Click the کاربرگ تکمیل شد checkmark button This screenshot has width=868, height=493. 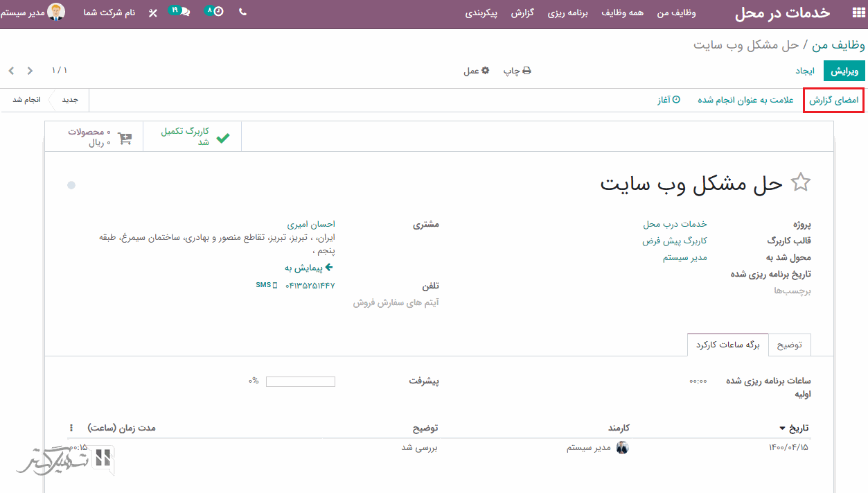[193, 137]
